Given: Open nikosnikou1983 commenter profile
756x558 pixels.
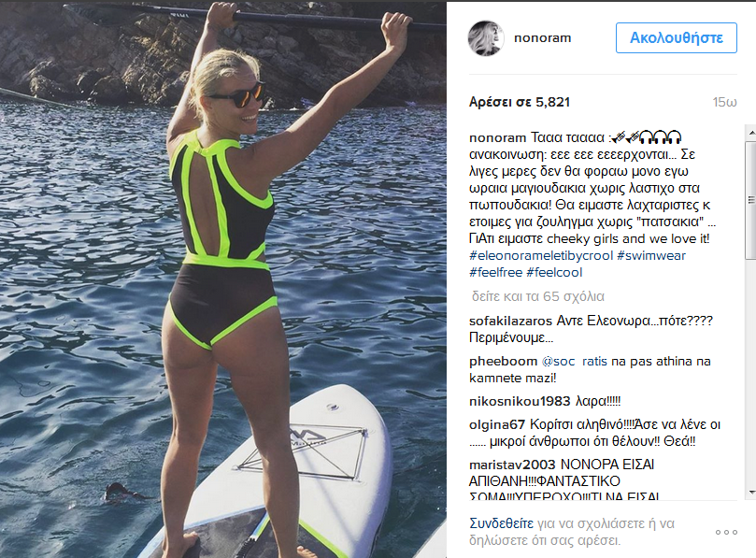Looking at the screenshot, I should pos(520,401).
